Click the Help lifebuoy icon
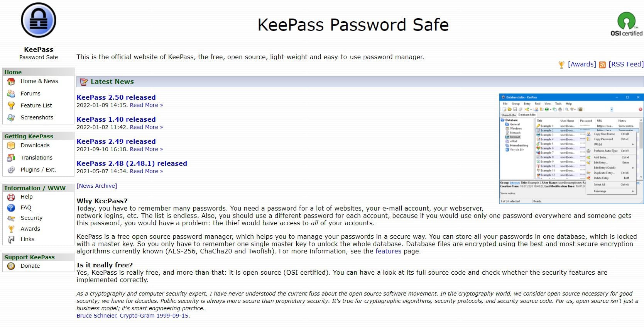 point(11,197)
